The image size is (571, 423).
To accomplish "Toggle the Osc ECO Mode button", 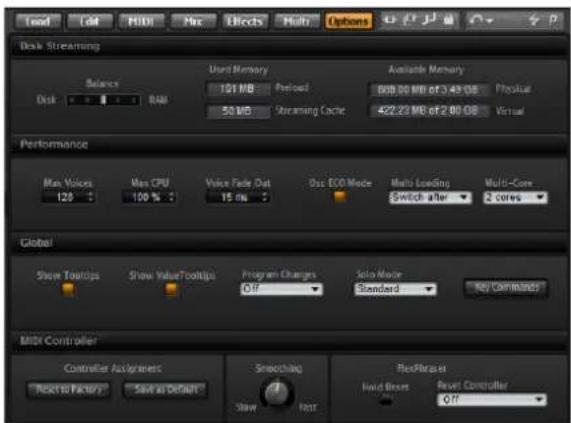I will [x=340, y=197].
